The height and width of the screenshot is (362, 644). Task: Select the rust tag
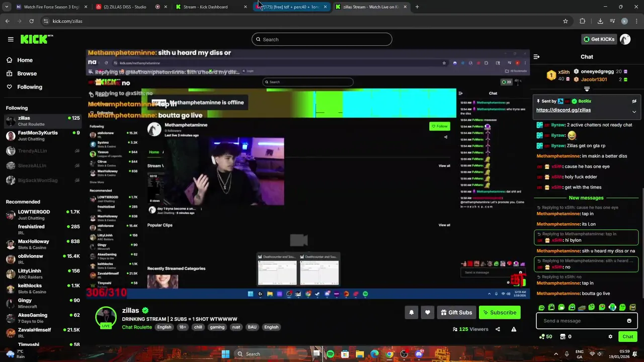236,327
